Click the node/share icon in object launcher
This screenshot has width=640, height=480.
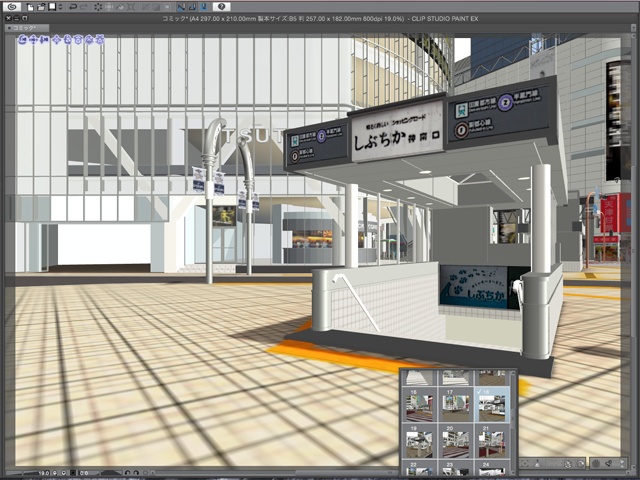pyautogui.click(x=609, y=463)
